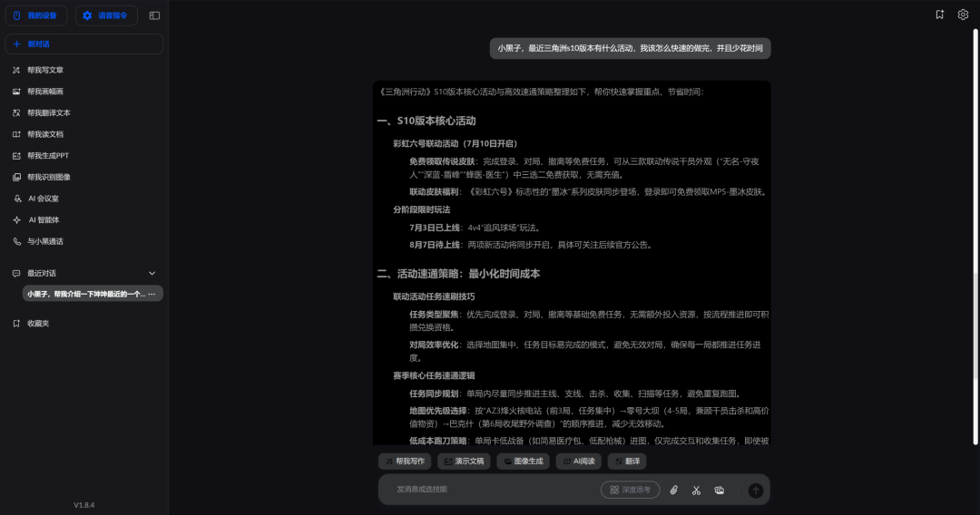
Task: Click text 7月3日已上线
Action: (435, 228)
